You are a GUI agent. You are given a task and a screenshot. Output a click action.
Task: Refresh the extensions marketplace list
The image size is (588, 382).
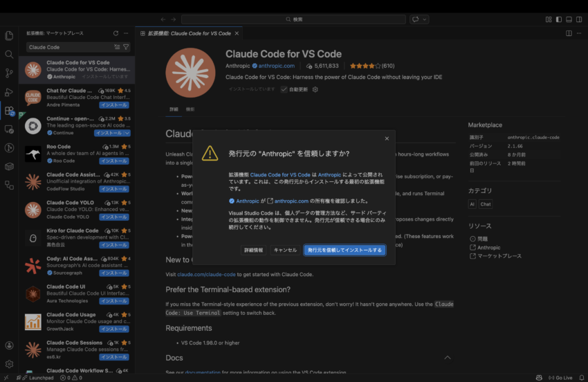click(116, 33)
